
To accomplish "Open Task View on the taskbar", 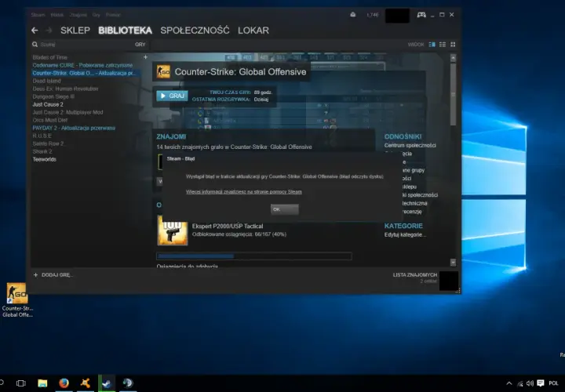I will (x=21, y=383).
